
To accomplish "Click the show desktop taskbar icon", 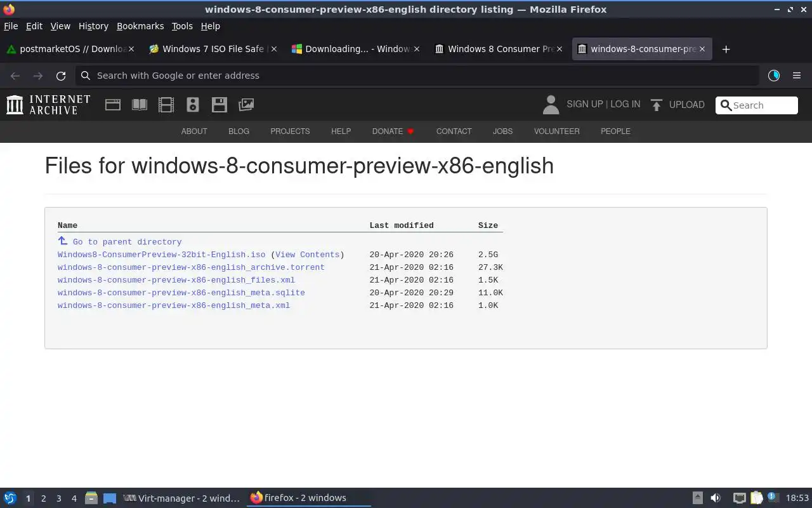I will (x=110, y=498).
